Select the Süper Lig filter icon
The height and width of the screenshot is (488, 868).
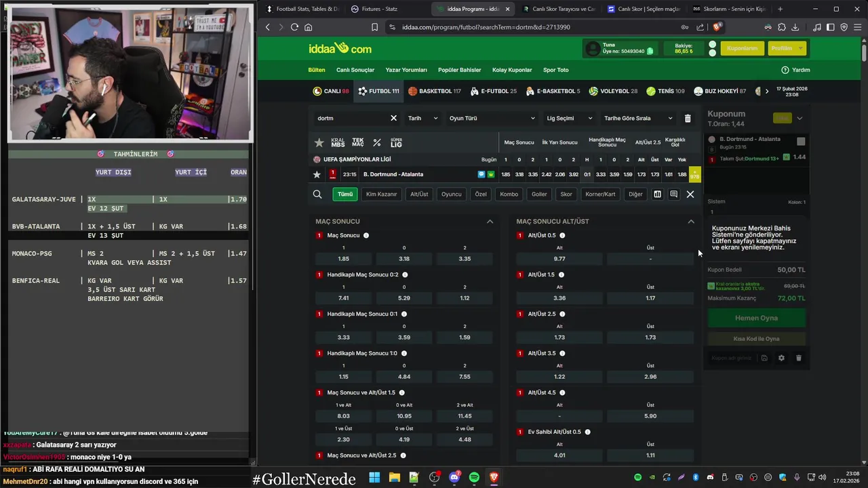click(397, 142)
